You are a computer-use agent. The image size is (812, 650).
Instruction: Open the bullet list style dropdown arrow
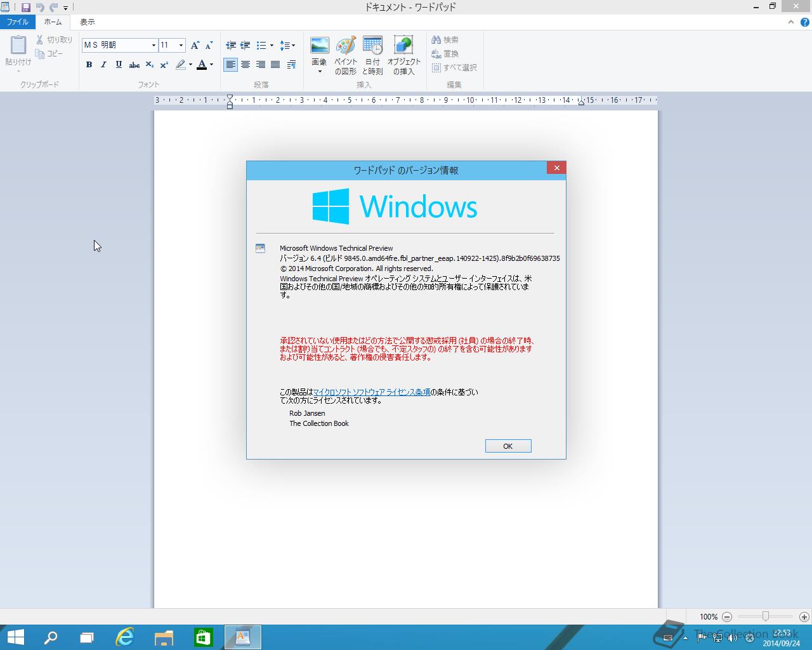coord(272,45)
